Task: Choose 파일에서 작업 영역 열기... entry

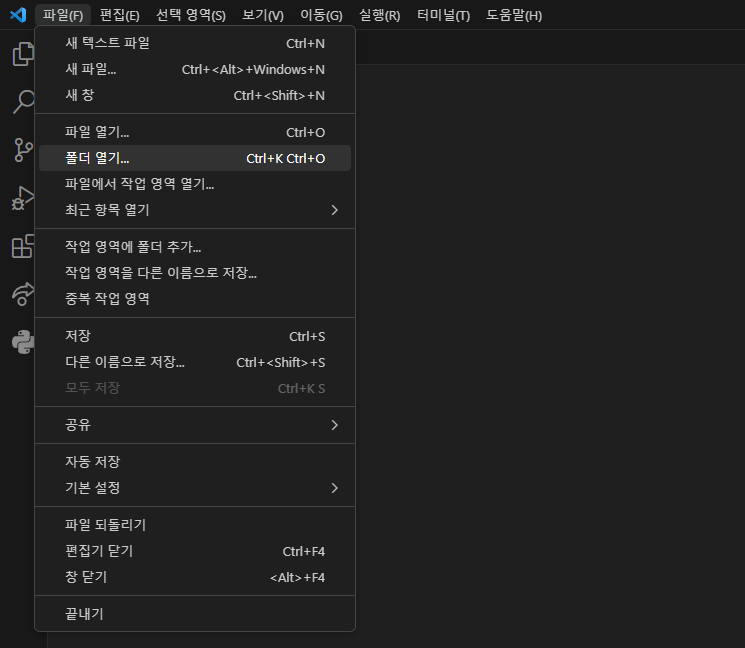Action: pos(195,184)
